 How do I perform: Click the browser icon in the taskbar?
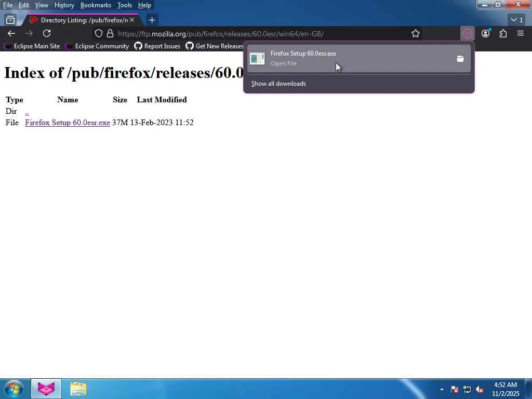coord(46,389)
